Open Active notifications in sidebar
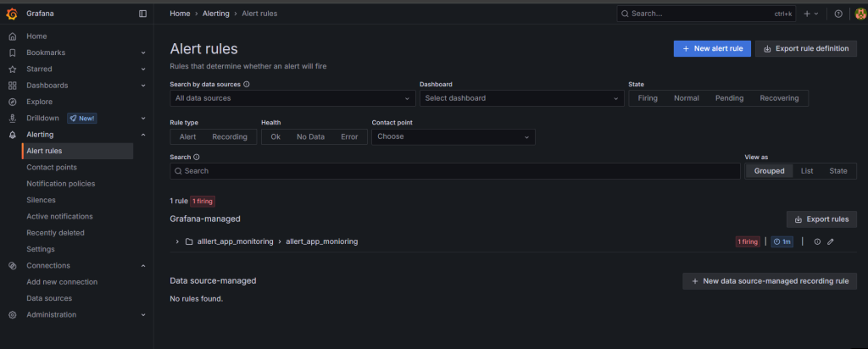Image resolution: width=868 pixels, height=349 pixels. tap(60, 216)
